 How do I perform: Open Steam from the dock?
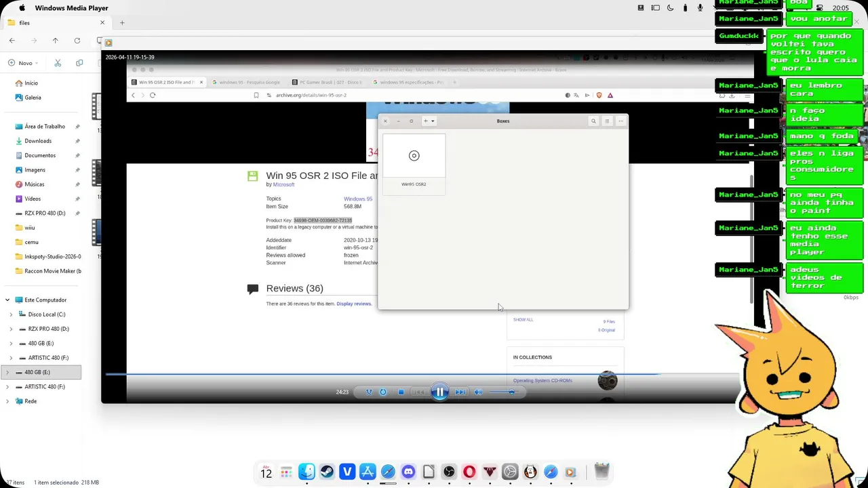click(327, 472)
